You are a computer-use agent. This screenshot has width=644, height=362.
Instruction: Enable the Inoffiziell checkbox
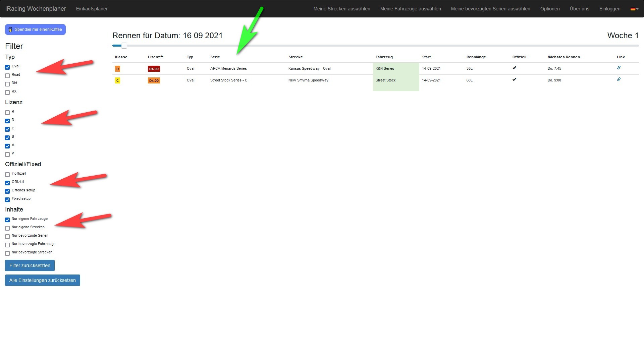[x=7, y=175]
